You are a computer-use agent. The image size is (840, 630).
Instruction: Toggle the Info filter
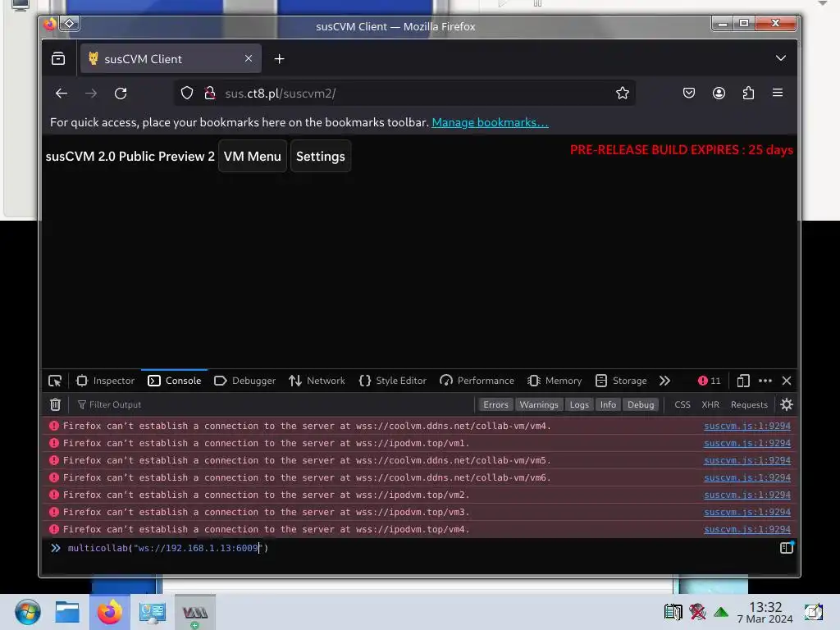click(608, 404)
